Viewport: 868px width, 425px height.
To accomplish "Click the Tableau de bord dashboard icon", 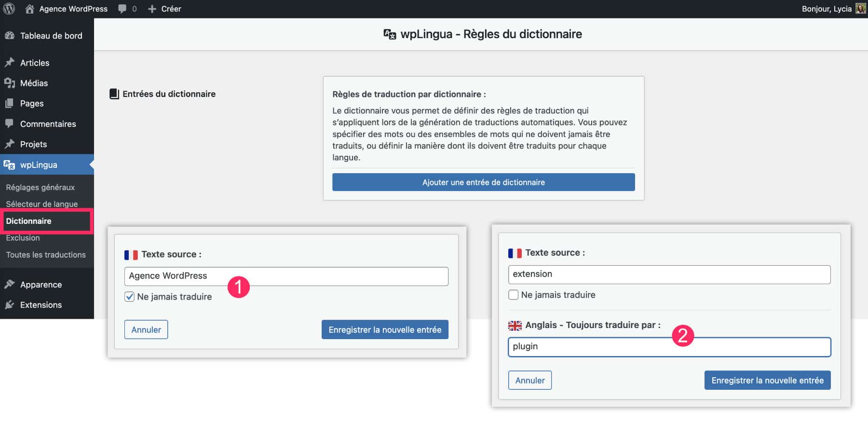I will pos(9,35).
